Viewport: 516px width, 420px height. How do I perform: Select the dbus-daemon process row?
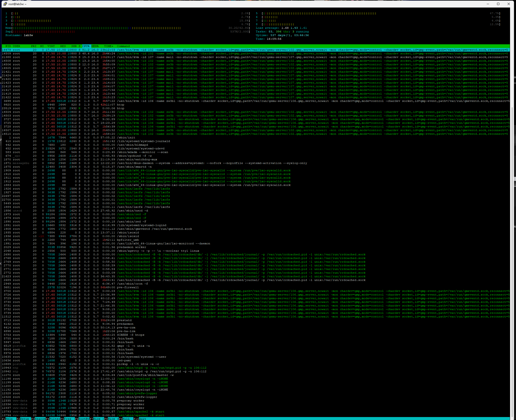point(256,163)
